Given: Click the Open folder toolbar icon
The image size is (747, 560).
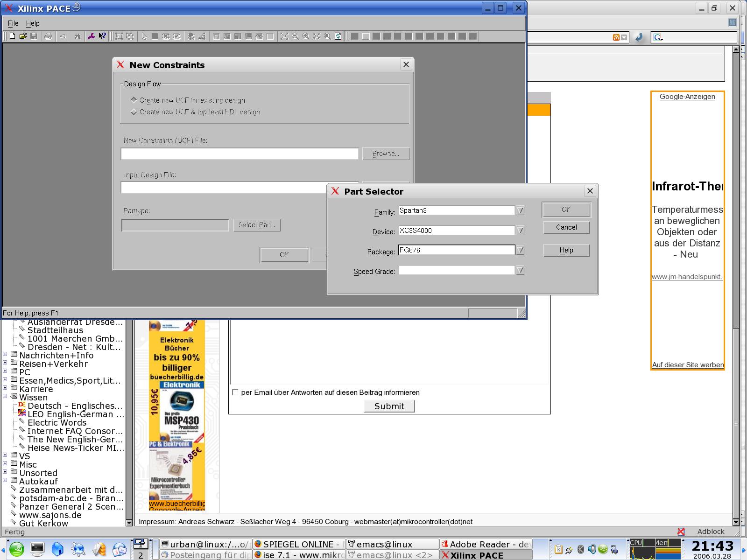Looking at the screenshot, I should coord(23,36).
